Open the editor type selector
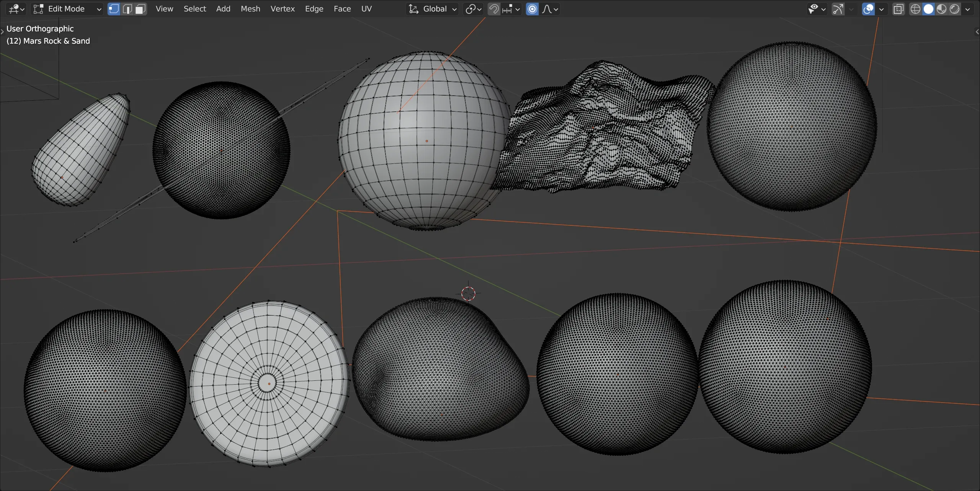This screenshot has width=980, height=491. 16,9
